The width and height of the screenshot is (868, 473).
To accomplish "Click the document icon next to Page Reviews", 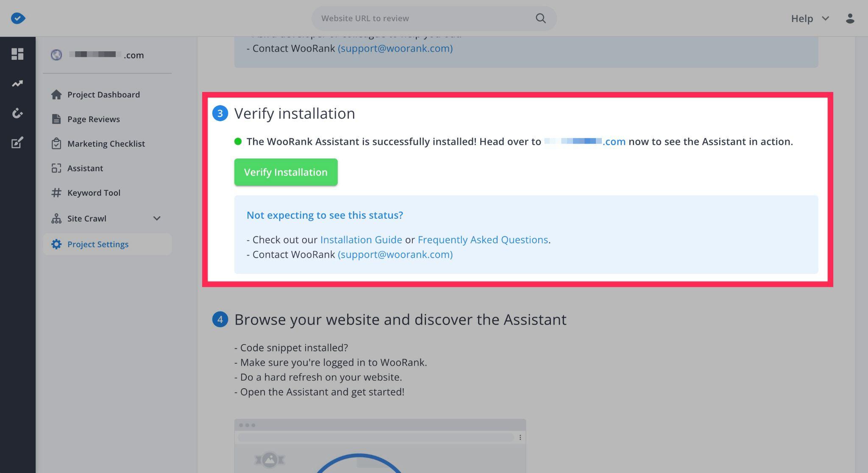I will (x=56, y=119).
